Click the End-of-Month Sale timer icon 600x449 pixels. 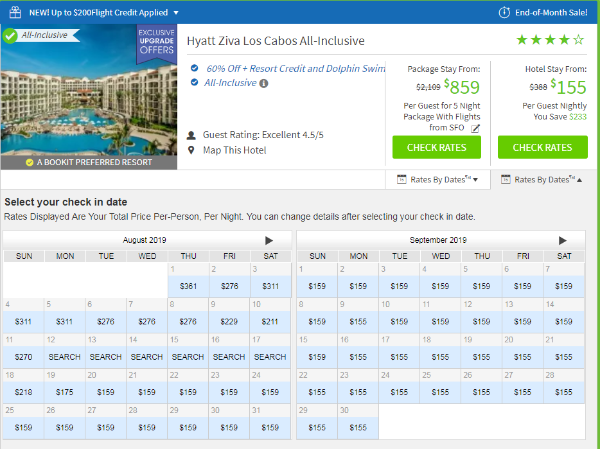click(x=504, y=13)
